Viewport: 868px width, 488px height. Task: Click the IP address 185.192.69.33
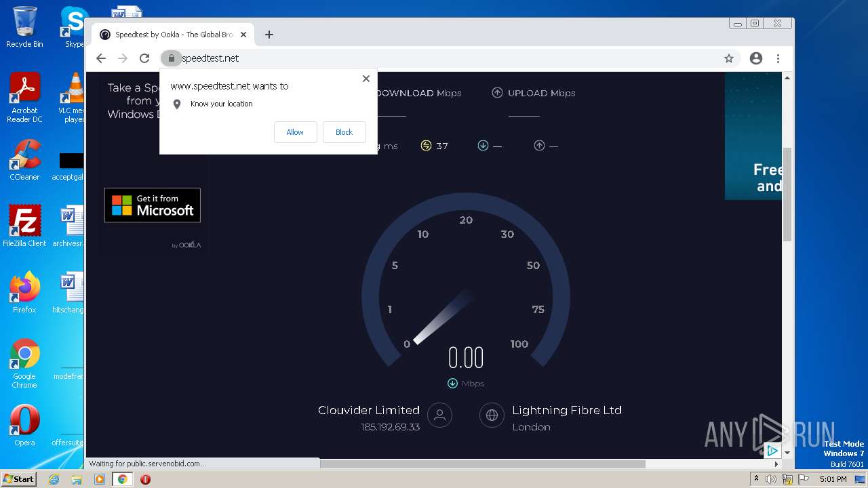390,427
